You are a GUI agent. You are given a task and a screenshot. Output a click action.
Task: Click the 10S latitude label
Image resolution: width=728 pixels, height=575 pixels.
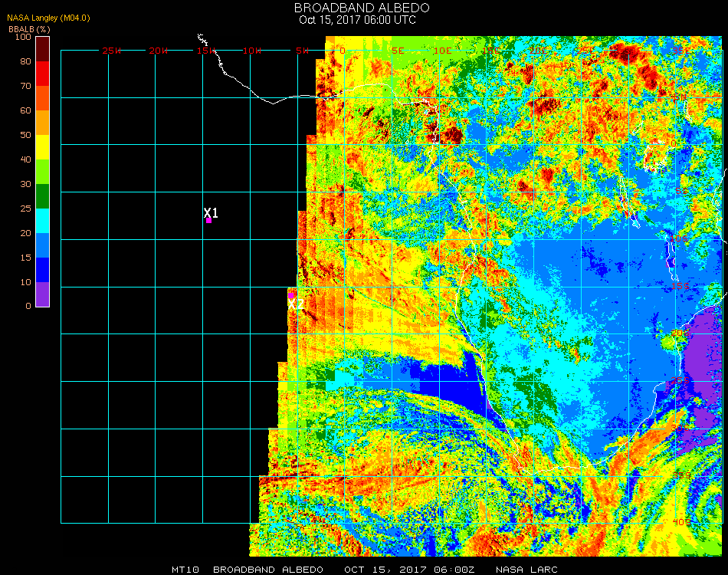coord(679,238)
